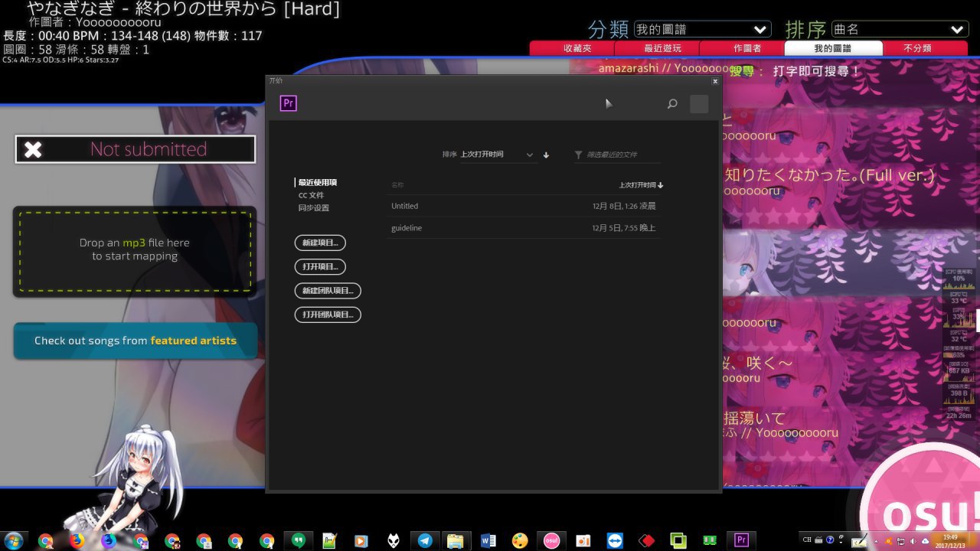Switch to the 最近遊玩 tab
980x551 pixels.
click(x=662, y=48)
